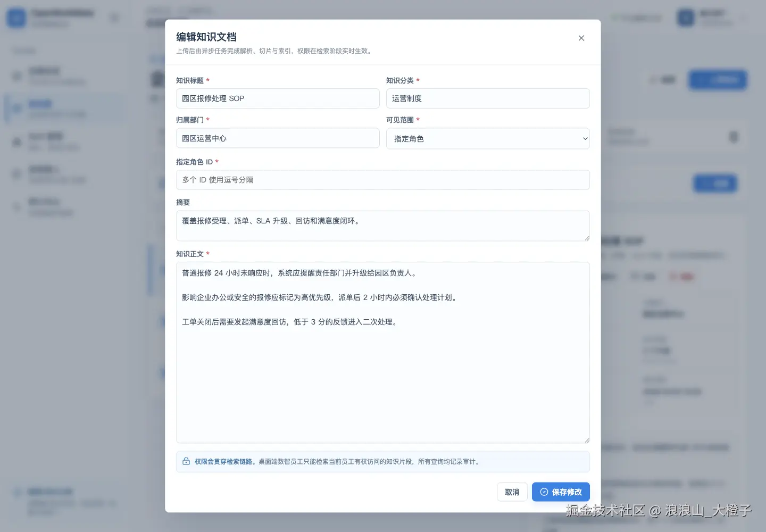Click the 归属部门 field label
This screenshot has height=532, width=766.
coord(190,120)
